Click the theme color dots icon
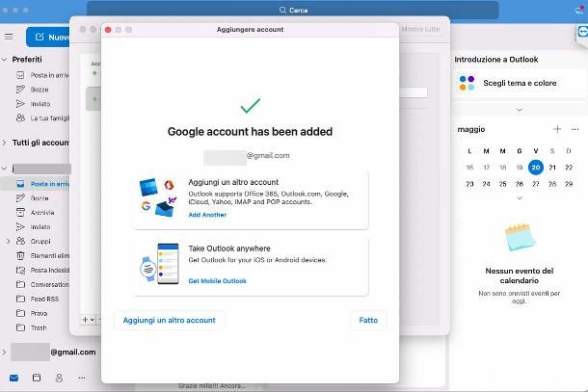 point(467,83)
